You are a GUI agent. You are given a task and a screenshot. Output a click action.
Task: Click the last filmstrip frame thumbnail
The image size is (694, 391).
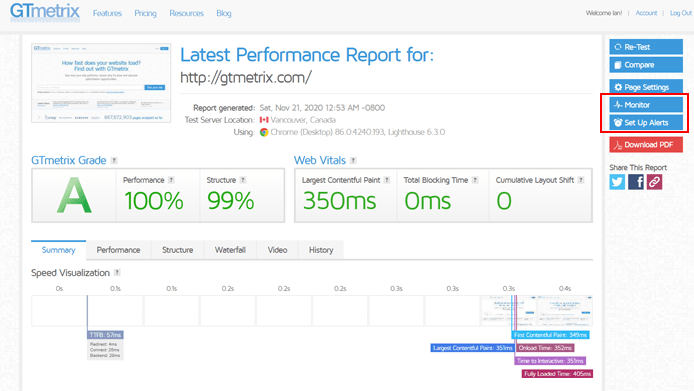564,311
